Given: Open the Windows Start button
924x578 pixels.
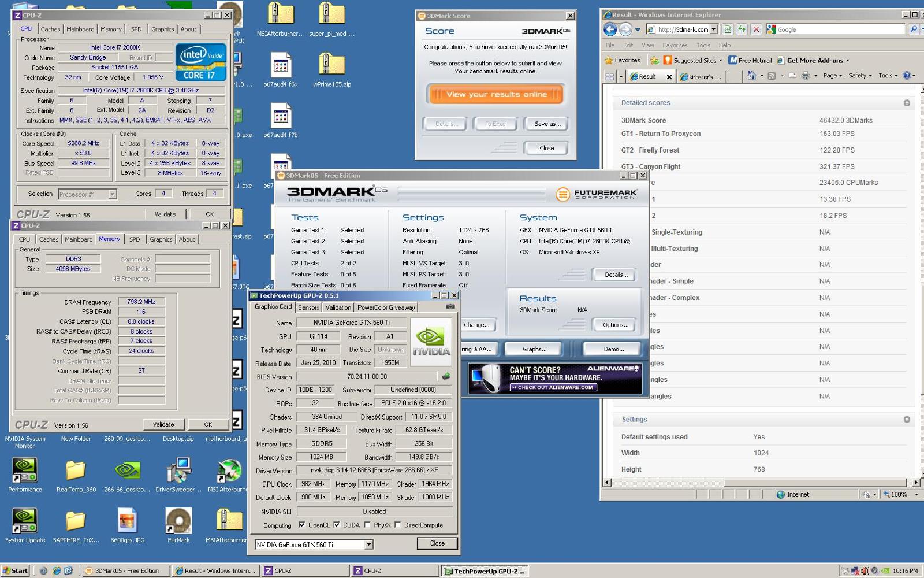Looking at the screenshot, I should tap(16, 570).
